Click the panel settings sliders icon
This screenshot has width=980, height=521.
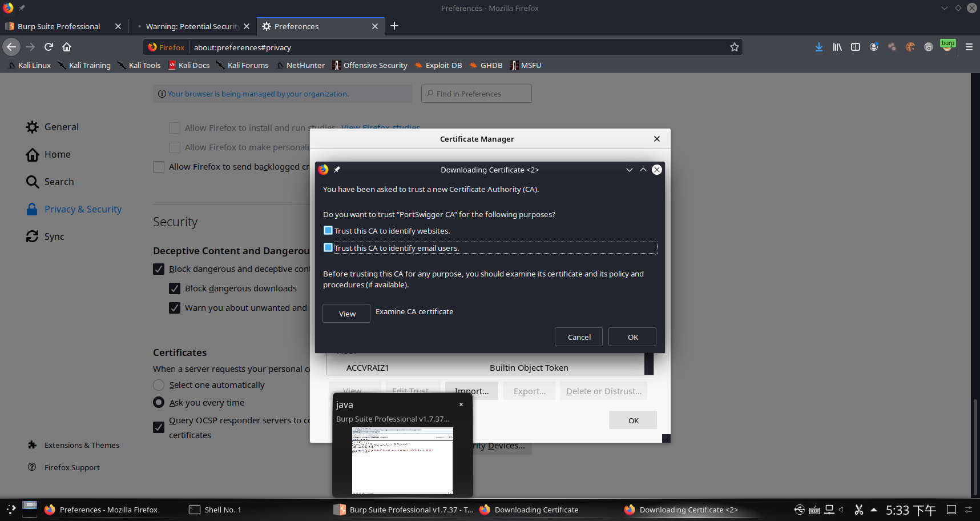(969, 510)
